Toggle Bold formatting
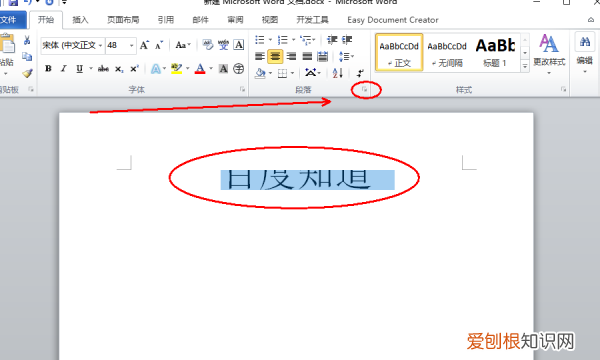 [48, 69]
